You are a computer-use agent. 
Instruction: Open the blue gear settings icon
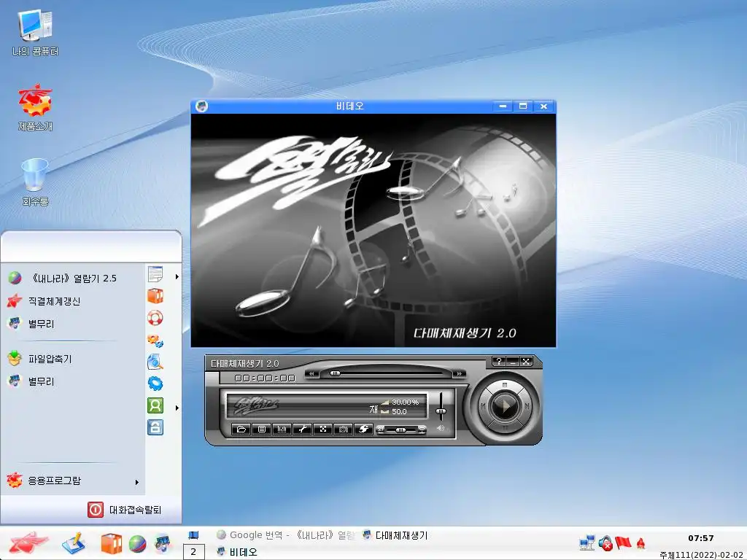tap(155, 384)
